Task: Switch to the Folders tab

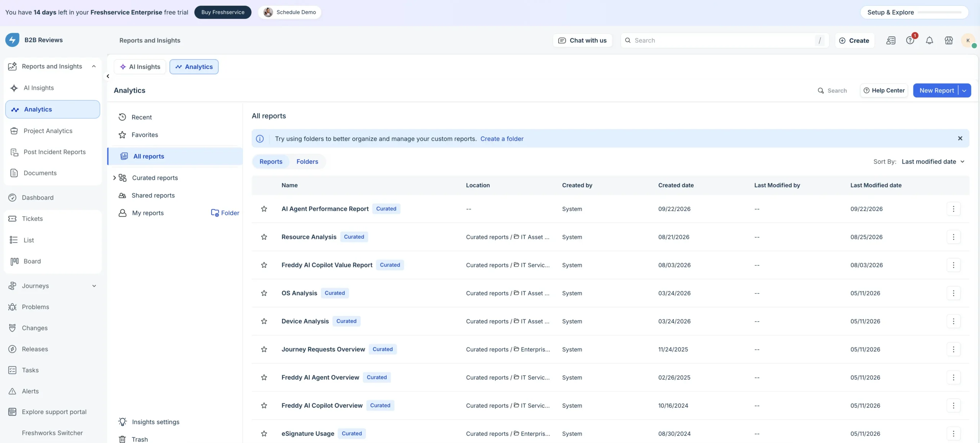Action: pyautogui.click(x=307, y=162)
